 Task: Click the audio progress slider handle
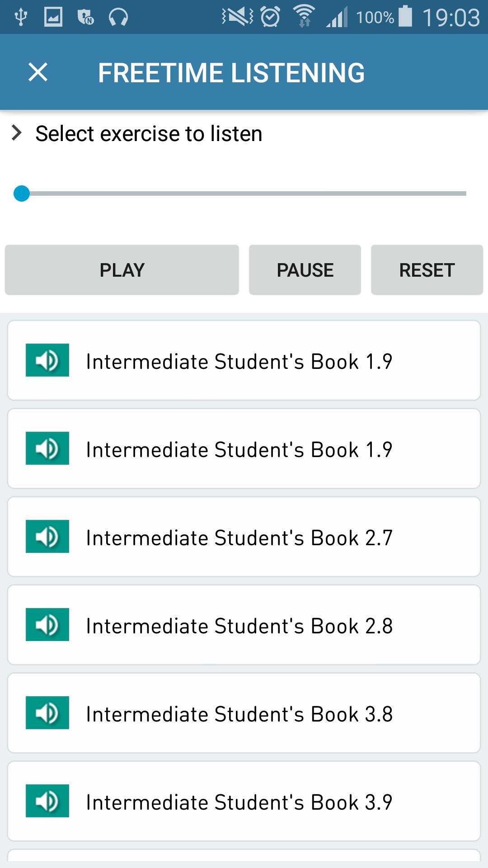[22, 193]
